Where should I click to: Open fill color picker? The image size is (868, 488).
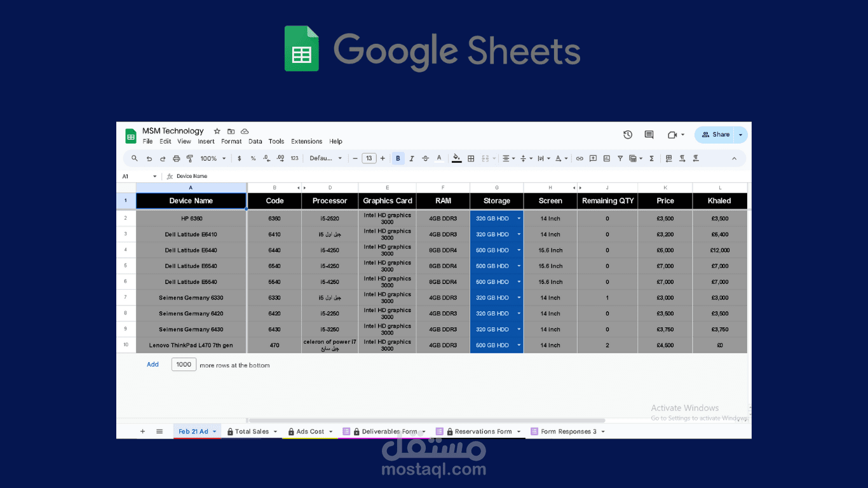click(456, 159)
